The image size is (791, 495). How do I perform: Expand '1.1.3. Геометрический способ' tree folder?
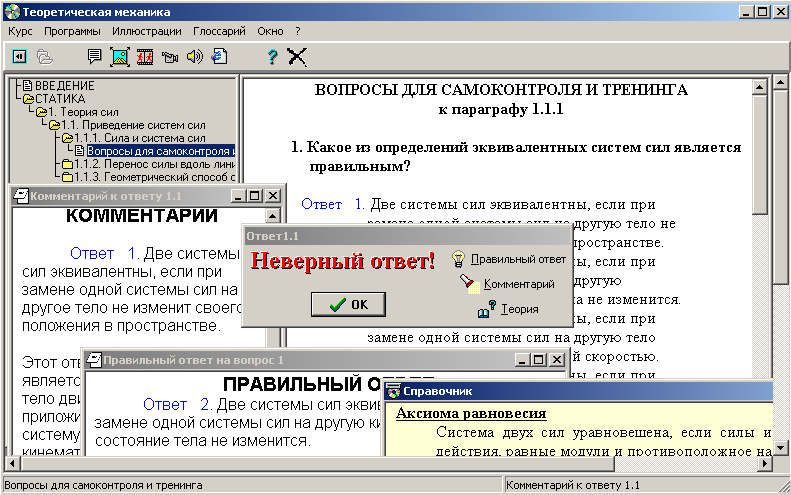(67, 177)
